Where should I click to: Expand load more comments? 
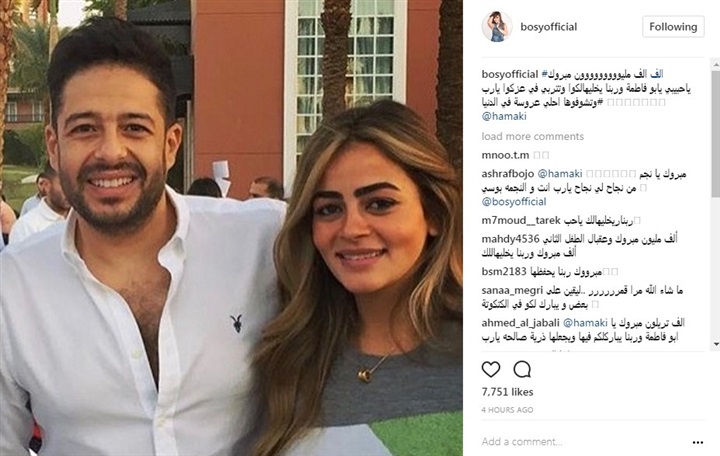click(x=533, y=136)
